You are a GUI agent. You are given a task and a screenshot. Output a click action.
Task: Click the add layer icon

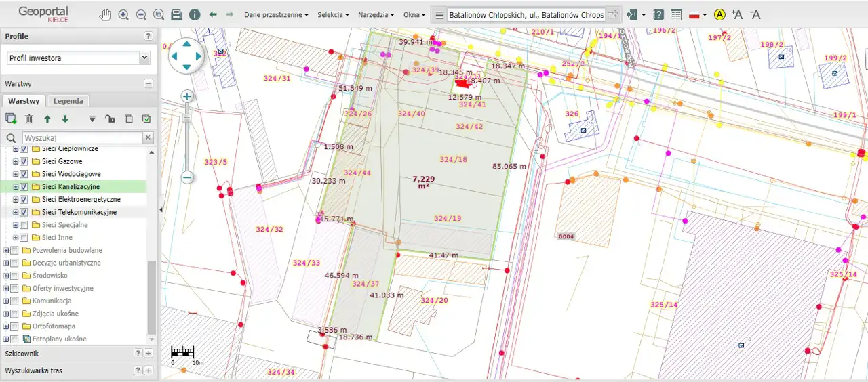coord(11,119)
